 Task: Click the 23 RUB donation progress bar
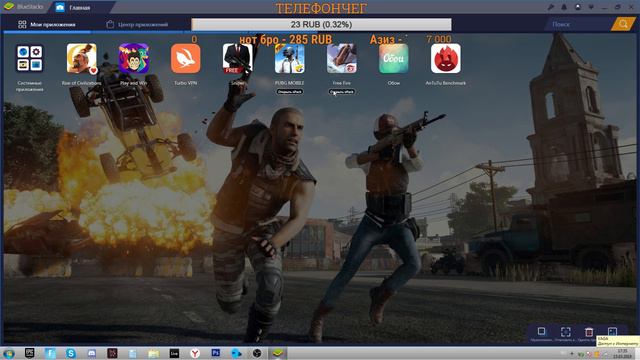pos(322,24)
